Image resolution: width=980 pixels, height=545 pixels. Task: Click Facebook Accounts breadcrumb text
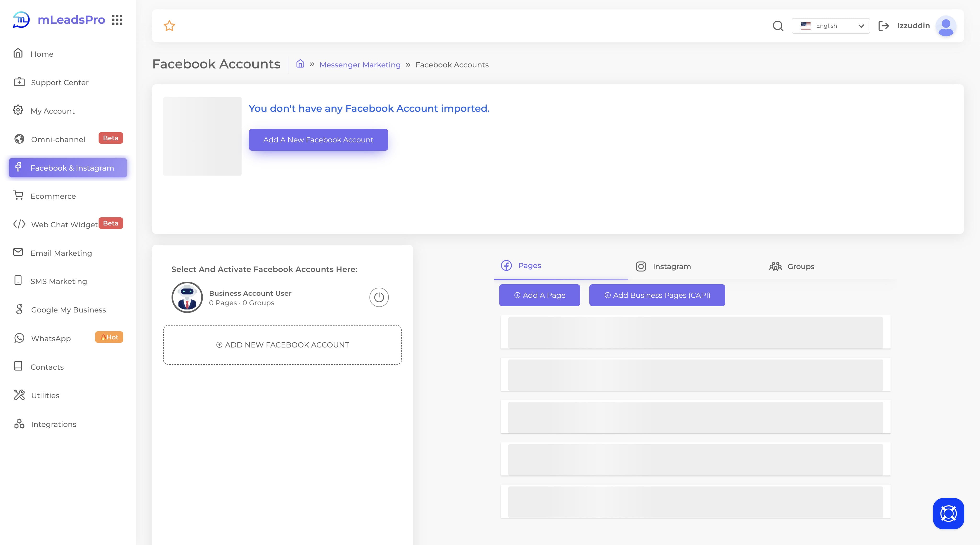tap(452, 65)
